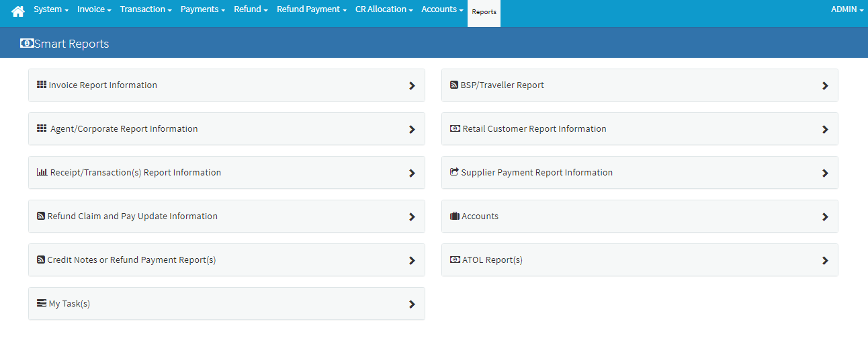Screen dimensions: 868x357
Task: Expand Credit Notes or Refund Payment chevron
Action: pyautogui.click(x=412, y=261)
